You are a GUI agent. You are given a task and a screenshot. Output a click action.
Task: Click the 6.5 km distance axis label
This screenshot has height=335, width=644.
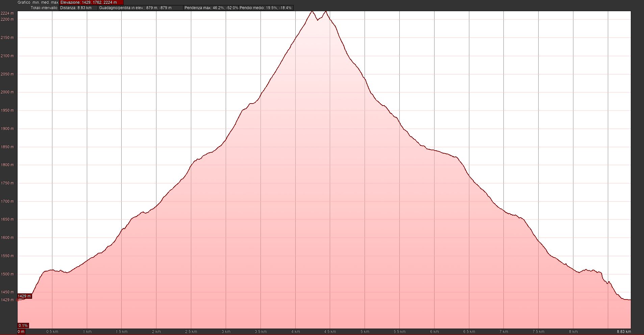(469, 332)
